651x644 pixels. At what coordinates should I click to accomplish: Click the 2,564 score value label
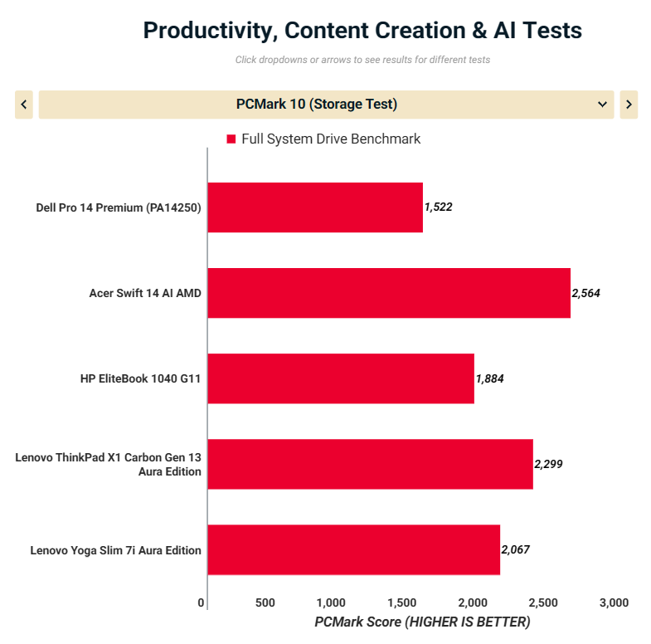point(585,293)
